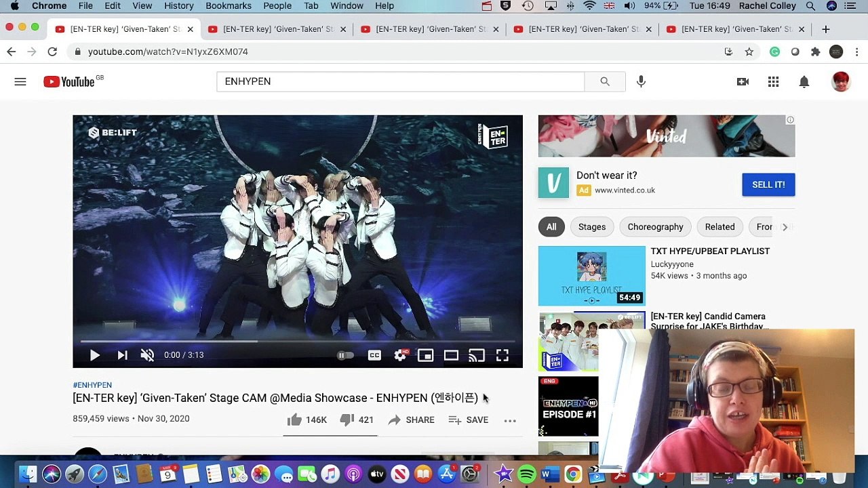Viewport: 868px width, 488px height.
Task: Unmute the video player volume
Action: (147, 355)
